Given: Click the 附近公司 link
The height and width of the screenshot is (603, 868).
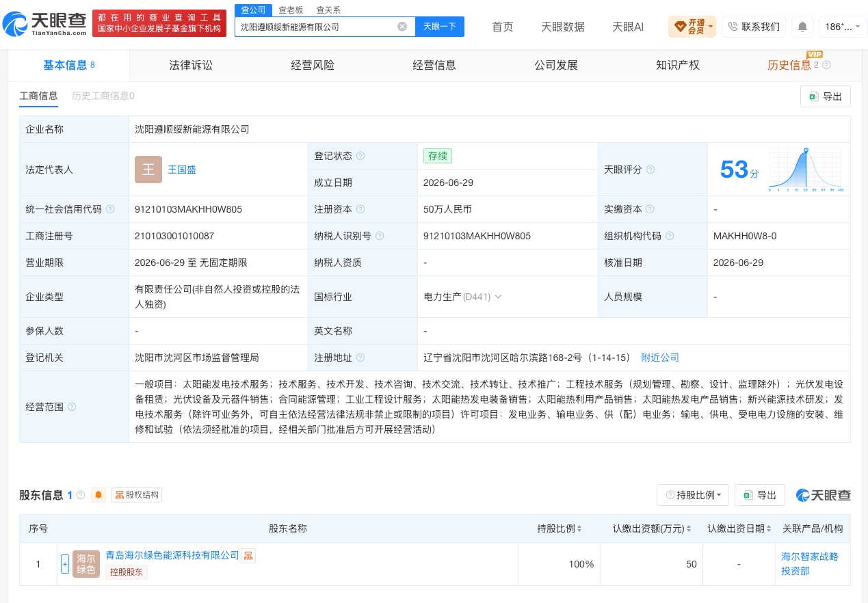Looking at the screenshot, I should [x=660, y=358].
